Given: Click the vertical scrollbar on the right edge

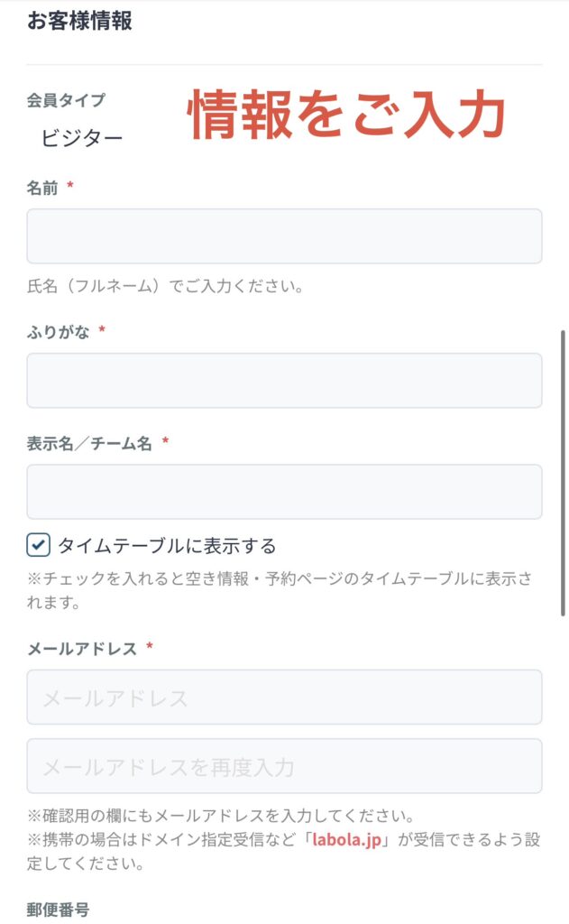Looking at the screenshot, I should (563, 469).
